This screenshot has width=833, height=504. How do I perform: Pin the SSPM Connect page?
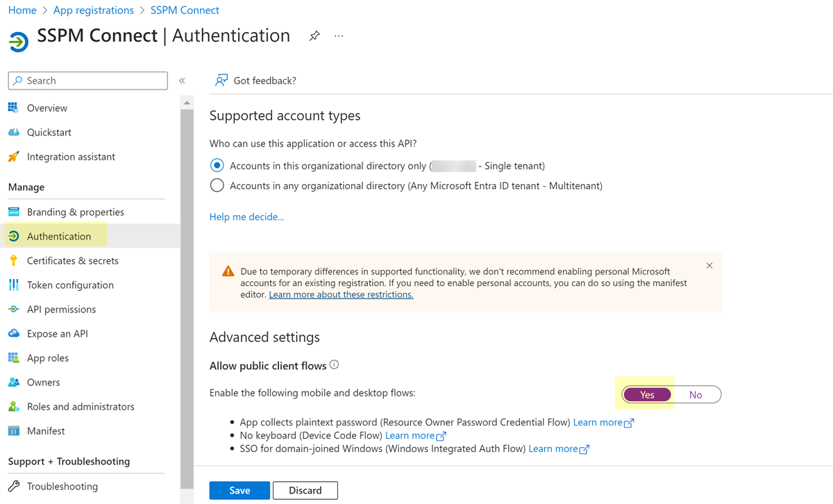[x=314, y=36]
